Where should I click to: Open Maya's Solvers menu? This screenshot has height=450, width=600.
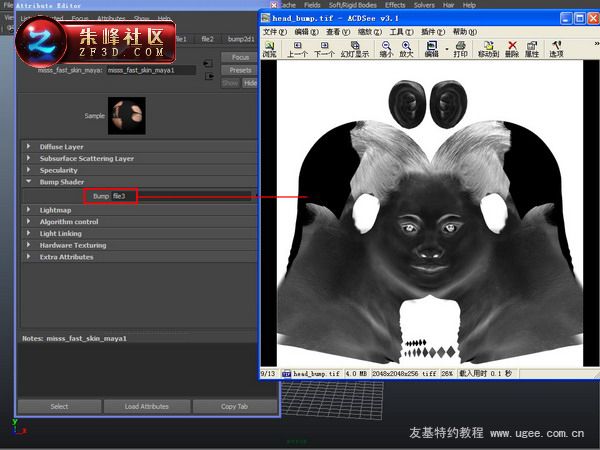pos(424,5)
